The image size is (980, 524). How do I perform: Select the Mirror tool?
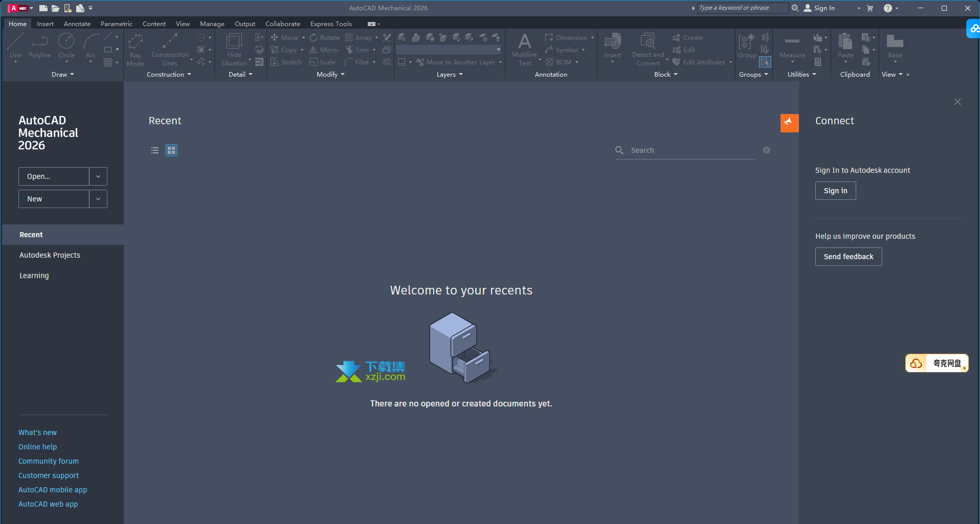click(324, 50)
